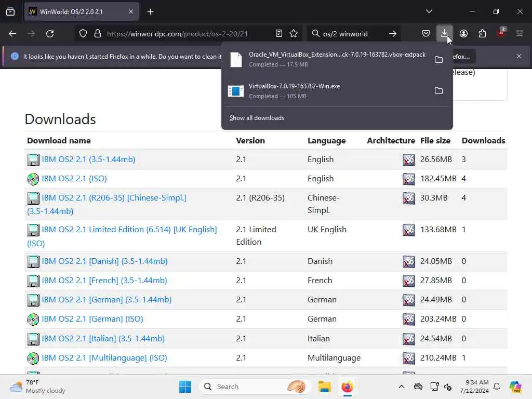Click the weather widget showing 78°F
Image resolution: width=532 pixels, height=399 pixels.
pos(37,387)
